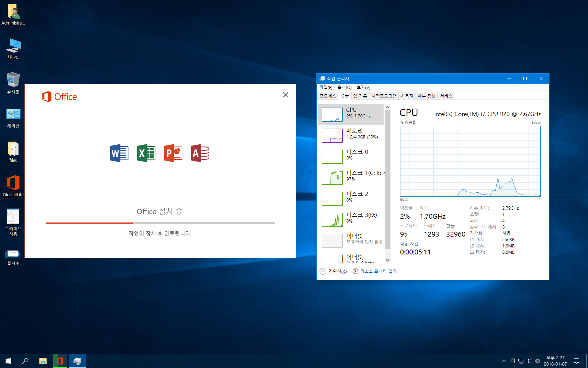Open the 드라이브 사용 desktop icon
The image size is (588, 368).
(13, 223)
